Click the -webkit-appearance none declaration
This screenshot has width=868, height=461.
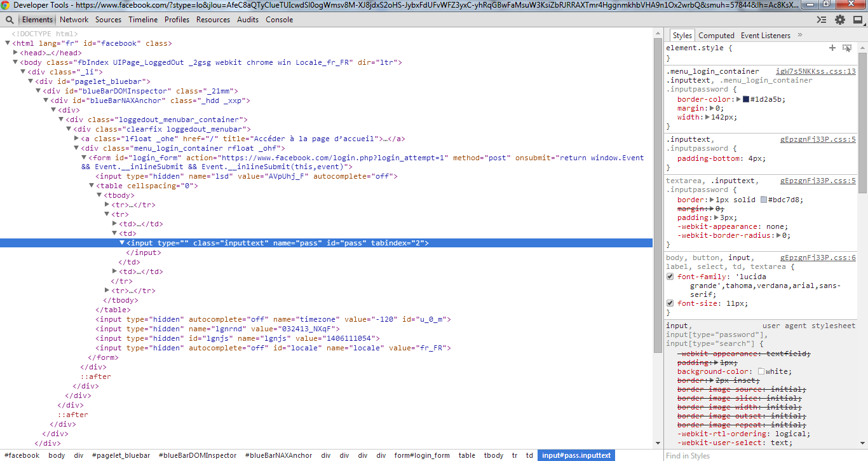point(732,226)
